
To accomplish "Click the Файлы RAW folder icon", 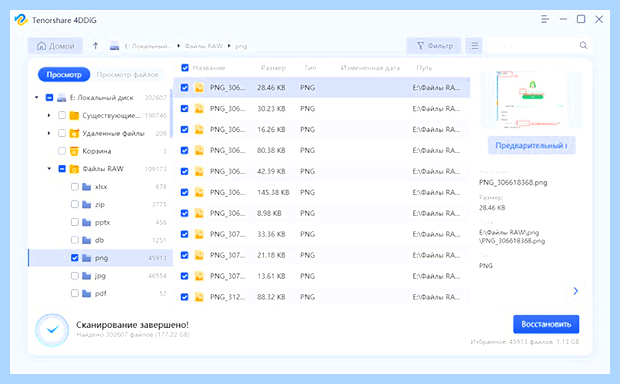I will 74,169.
